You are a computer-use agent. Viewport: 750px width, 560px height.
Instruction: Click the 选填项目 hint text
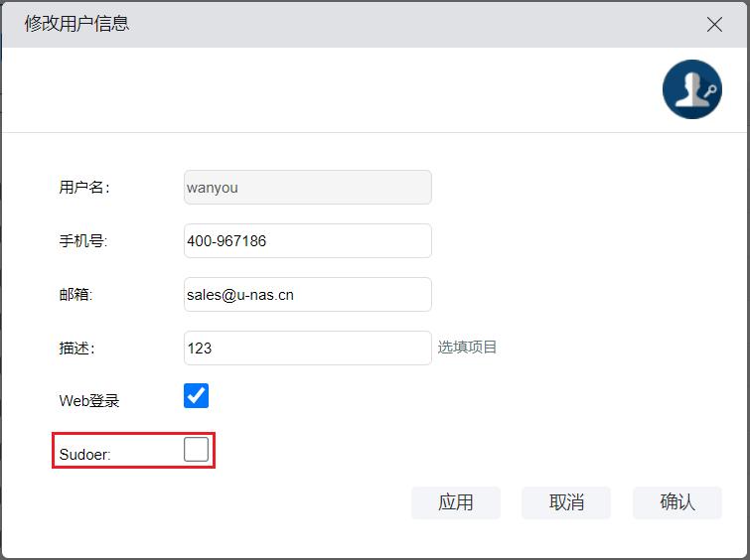(468, 348)
